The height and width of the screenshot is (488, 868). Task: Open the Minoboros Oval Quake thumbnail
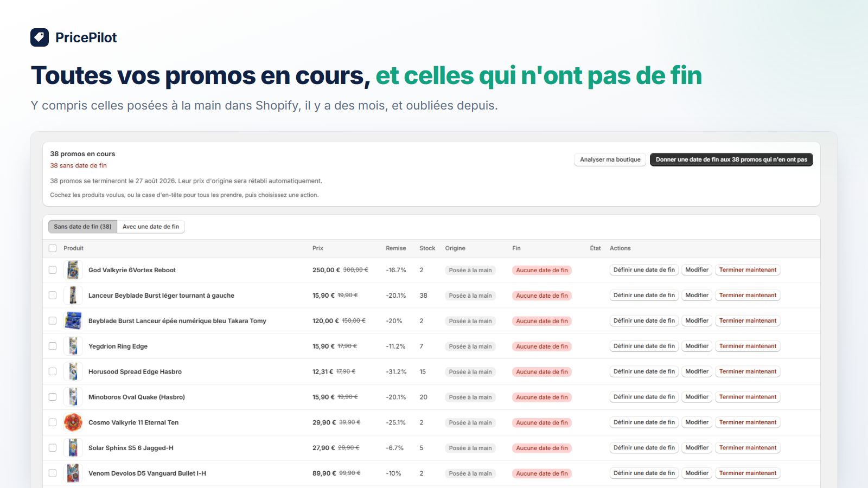73,397
